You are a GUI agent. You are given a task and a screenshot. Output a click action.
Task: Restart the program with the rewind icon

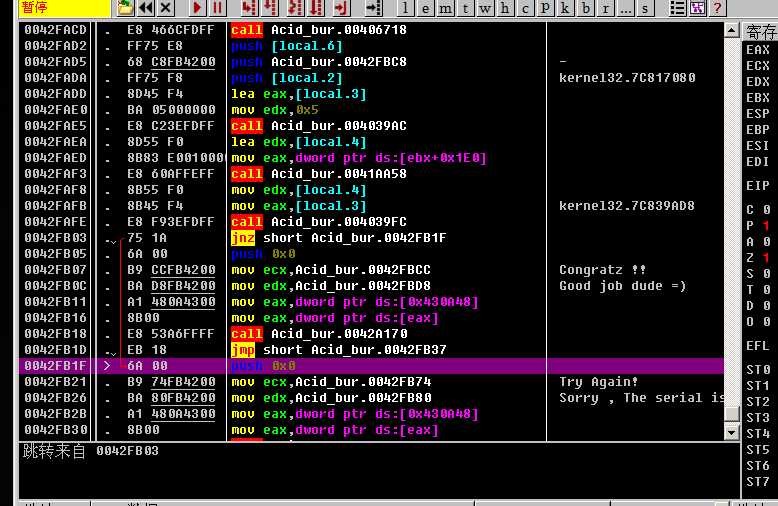point(146,7)
